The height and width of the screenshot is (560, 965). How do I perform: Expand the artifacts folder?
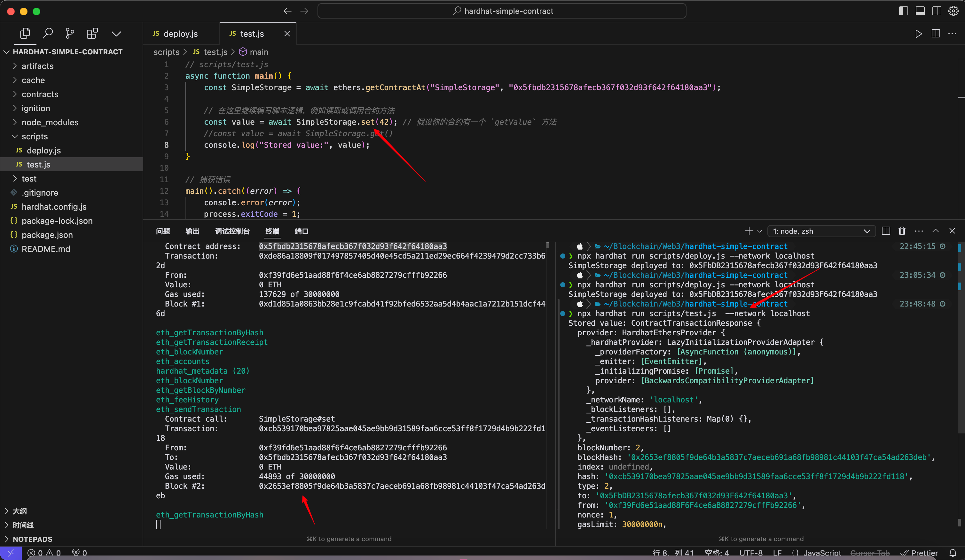(71, 66)
